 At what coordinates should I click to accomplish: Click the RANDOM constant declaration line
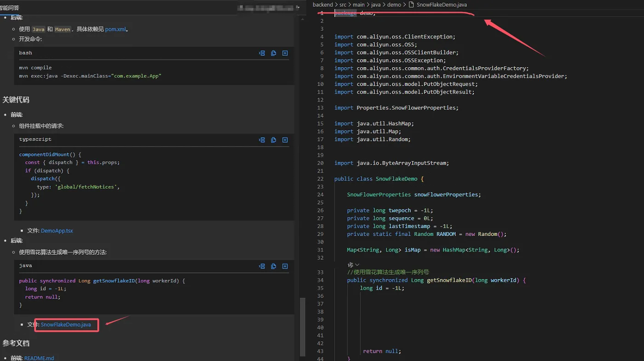[426, 234]
